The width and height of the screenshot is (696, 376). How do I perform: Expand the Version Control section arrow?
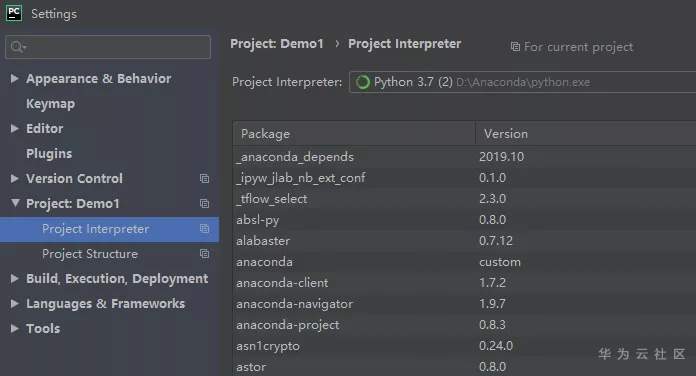[15, 178]
